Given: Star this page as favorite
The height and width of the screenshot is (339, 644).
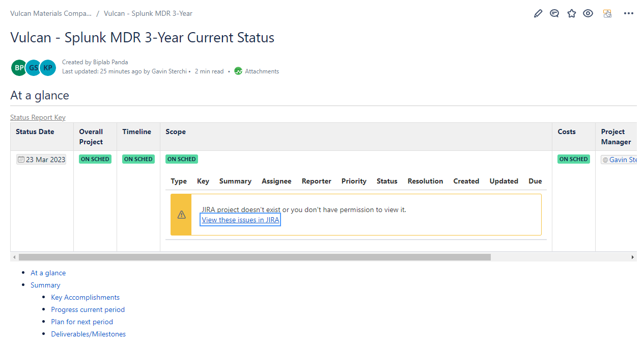Looking at the screenshot, I should [572, 14].
